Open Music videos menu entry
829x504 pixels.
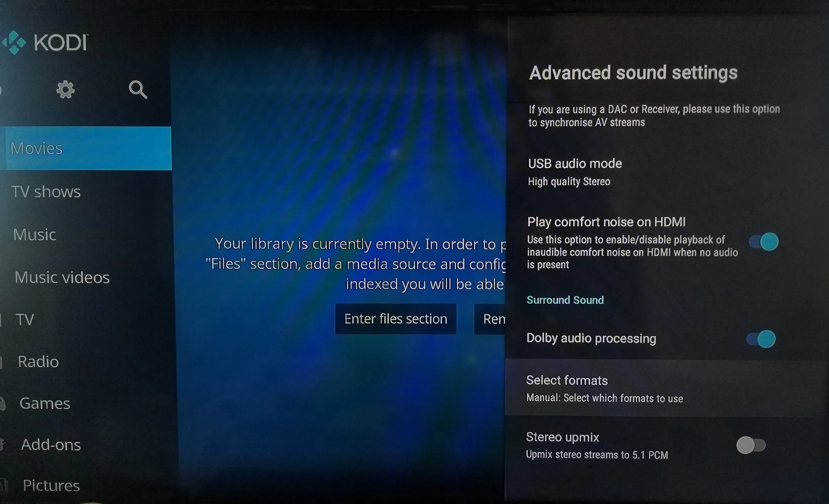[x=62, y=278]
